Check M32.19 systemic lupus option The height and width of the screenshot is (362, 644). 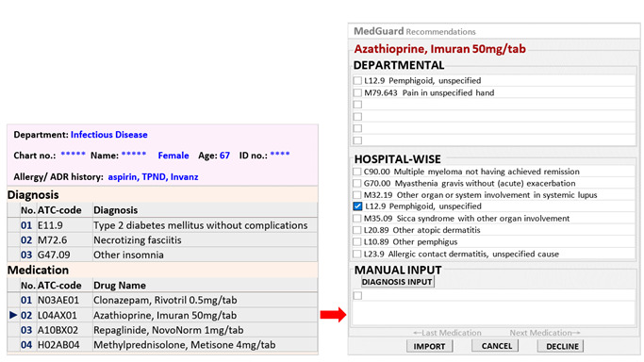coord(357,195)
